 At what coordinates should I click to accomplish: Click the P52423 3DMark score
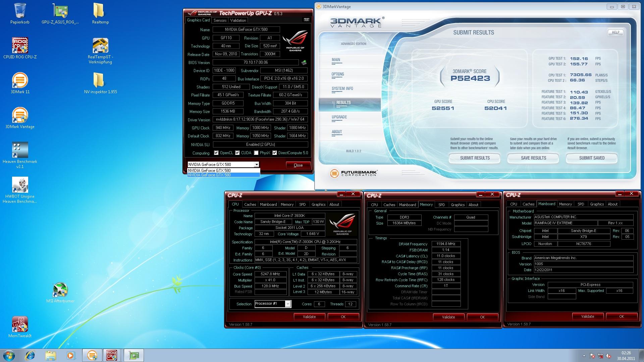(470, 78)
